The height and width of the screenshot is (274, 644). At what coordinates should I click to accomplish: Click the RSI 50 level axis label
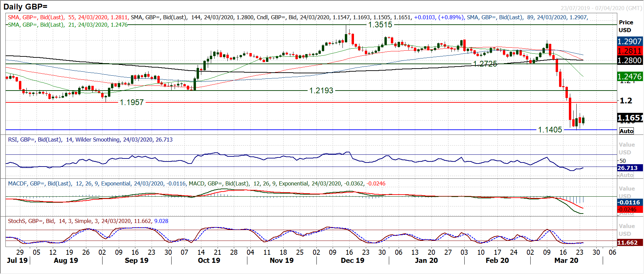pyautogui.click(x=623, y=161)
